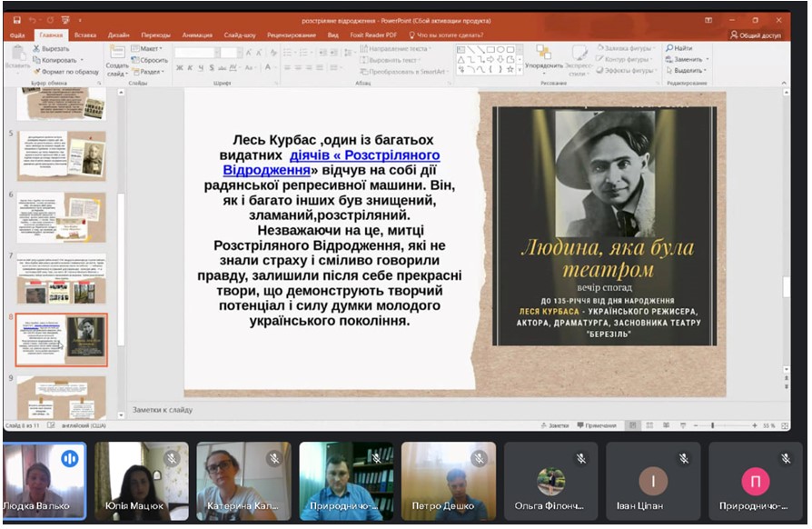The image size is (812, 529).
Task: Toggle Примечания comments pane in status bar
Action: [597, 425]
